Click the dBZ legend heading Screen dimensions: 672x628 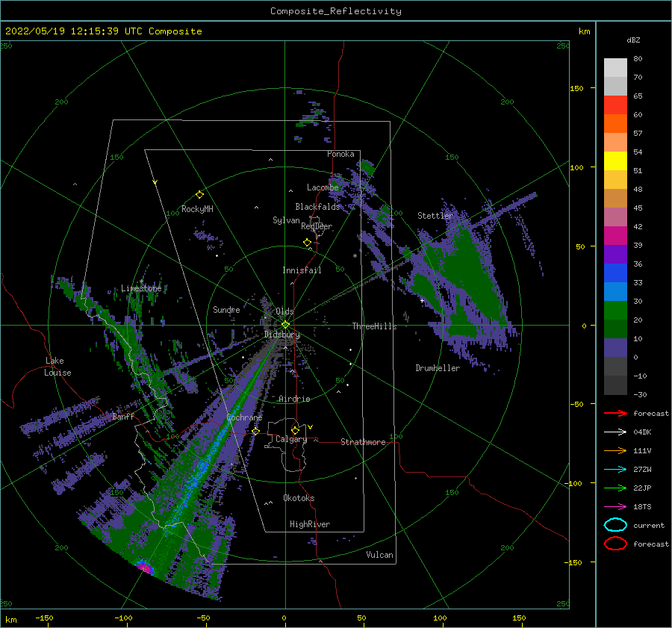point(633,40)
